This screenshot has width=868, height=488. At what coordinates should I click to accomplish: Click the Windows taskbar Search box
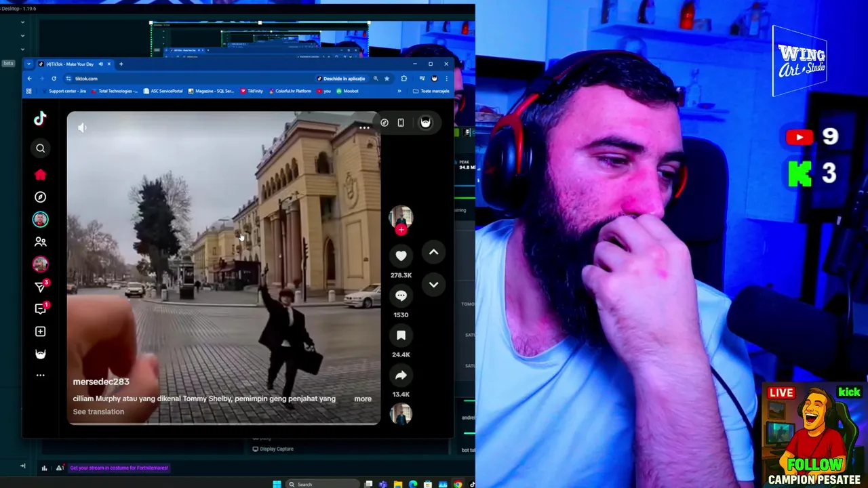(323, 483)
